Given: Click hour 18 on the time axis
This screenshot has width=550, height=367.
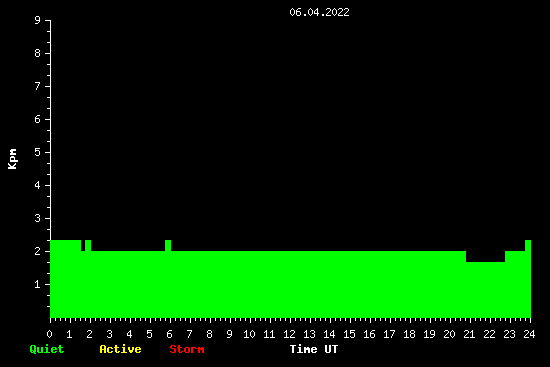Looking at the screenshot, I should pyautogui.click(x=409, y=334).
